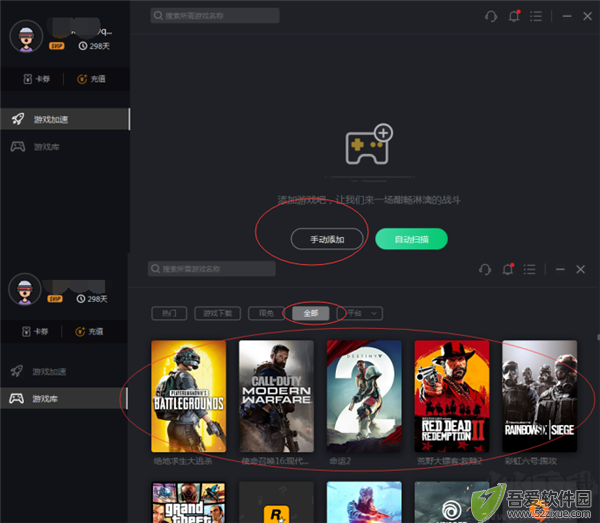This screenshot has height=523, width=600.
Task: Open notification bell in upper window
Action: pyautogui.click(x=514, y=16)
